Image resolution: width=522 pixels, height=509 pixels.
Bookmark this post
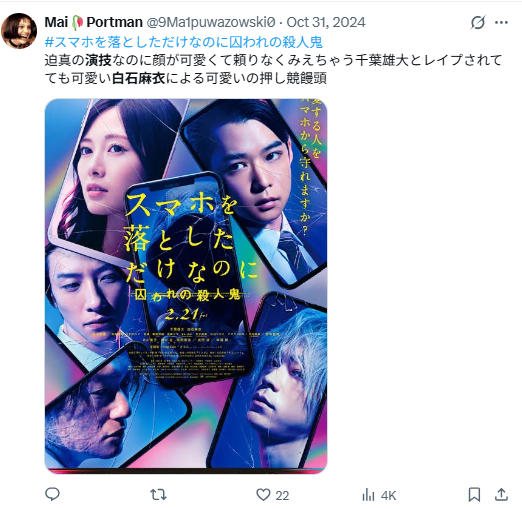tap(474, 495)
